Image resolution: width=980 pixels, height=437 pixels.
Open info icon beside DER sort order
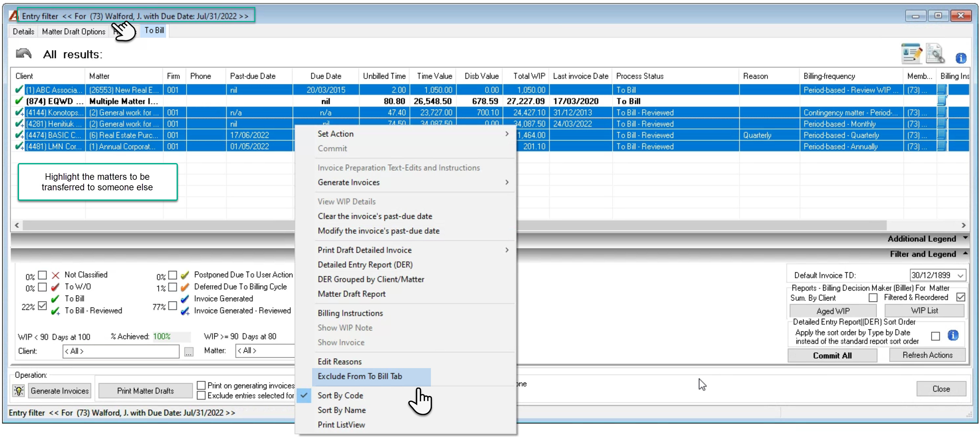pyautogui.click(x=953, y=335)
